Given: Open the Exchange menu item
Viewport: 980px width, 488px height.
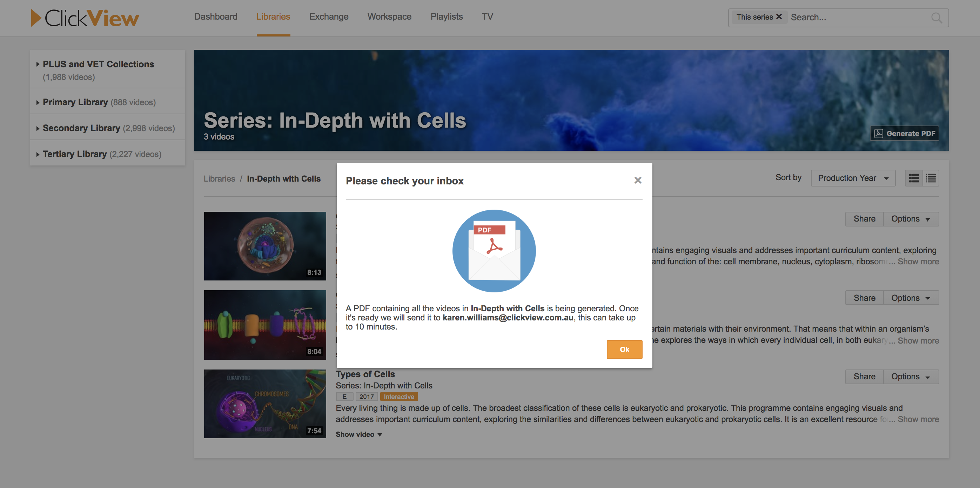Looking at the screenshot, I should tap(329, 16).
